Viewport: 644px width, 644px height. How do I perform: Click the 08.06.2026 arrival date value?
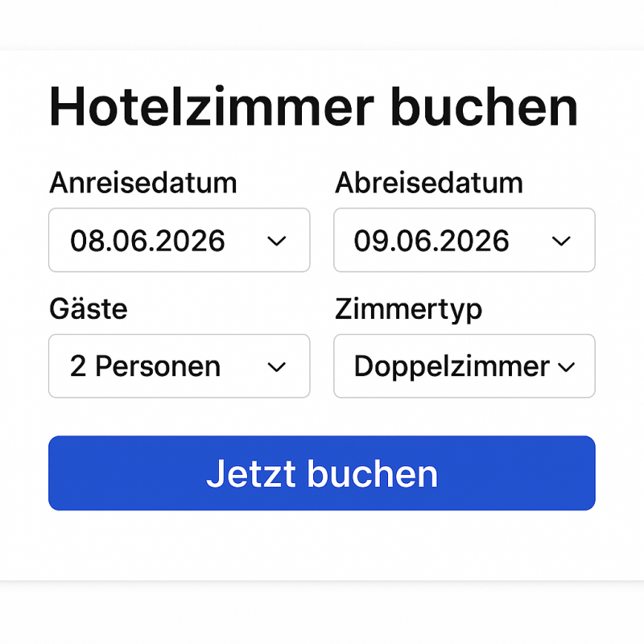pos(147,241)
